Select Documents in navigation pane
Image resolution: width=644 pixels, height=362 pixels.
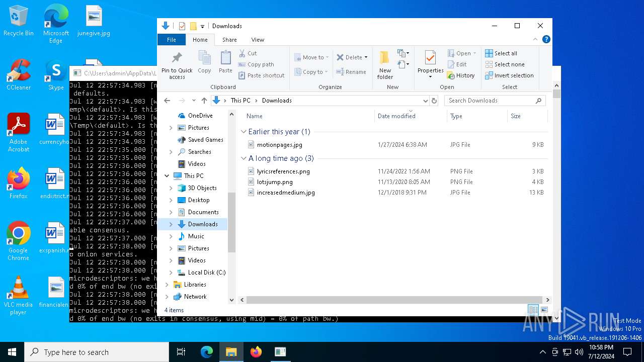tap(203, 212)
